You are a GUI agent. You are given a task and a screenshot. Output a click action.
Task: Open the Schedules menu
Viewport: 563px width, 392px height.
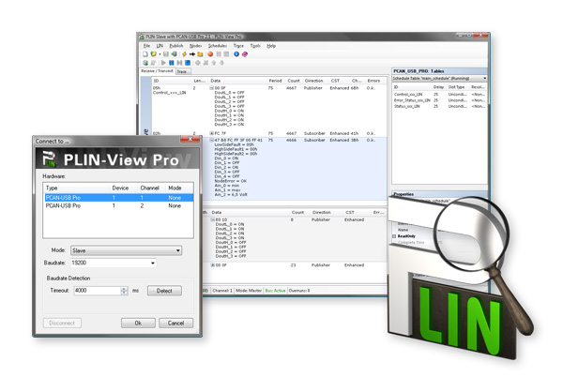(x=218, y=46)
